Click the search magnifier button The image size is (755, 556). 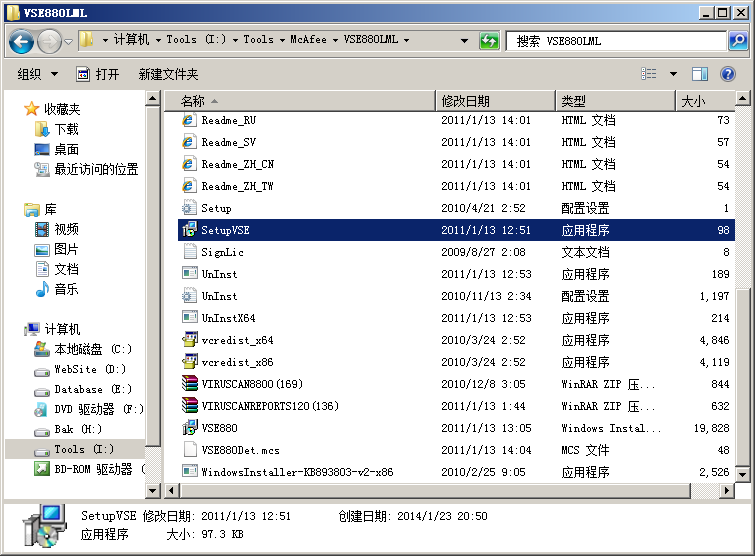click(738, 41)
